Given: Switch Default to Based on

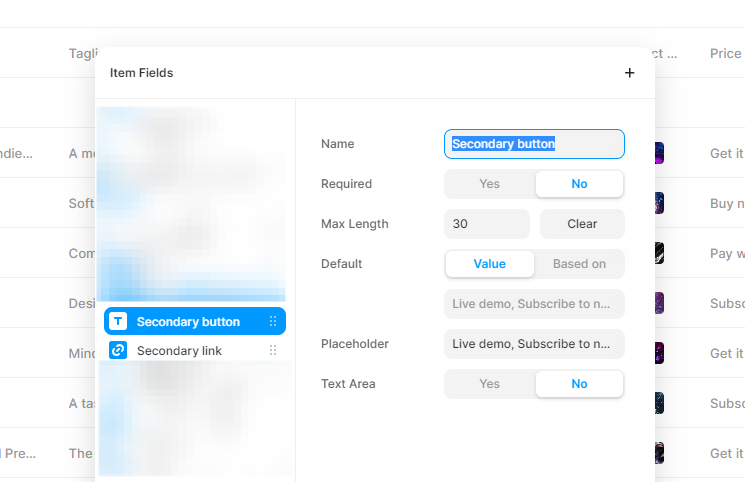Looking at the screenshot, I should pos(579,264).
